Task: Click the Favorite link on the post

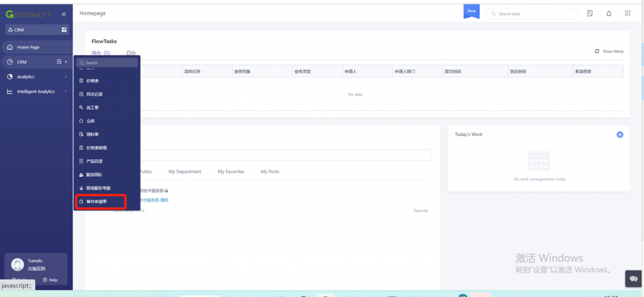Action: pyautogui.click(x=421, y=210)
